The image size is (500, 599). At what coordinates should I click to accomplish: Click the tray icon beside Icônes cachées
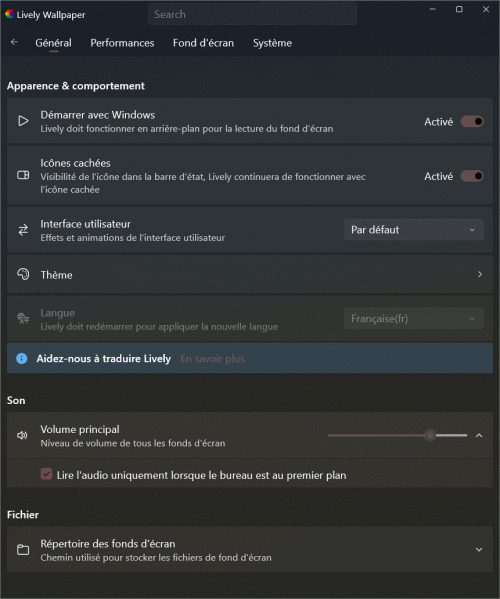(23, 175)
